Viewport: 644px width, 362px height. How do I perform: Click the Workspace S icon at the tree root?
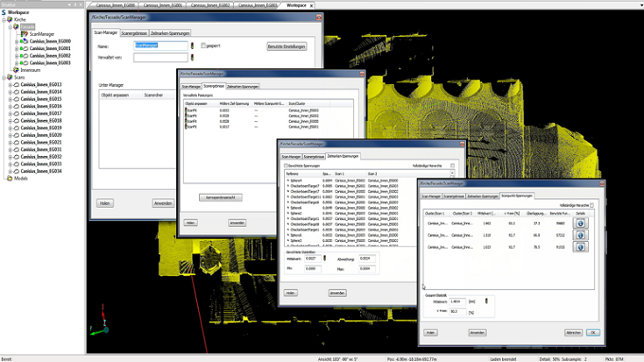(x=4, y=12)
